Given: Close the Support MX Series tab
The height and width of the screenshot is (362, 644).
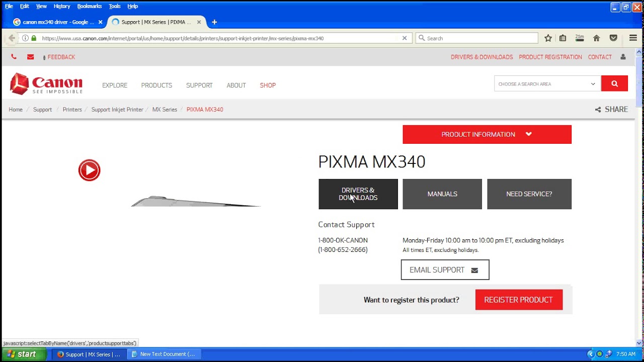Looking at the screenshot, I should (x=199, y=22).
